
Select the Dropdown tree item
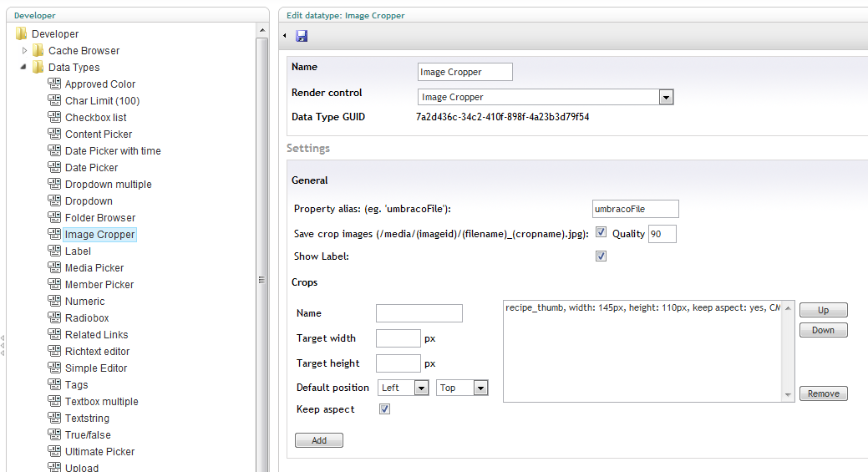(89, 200)
